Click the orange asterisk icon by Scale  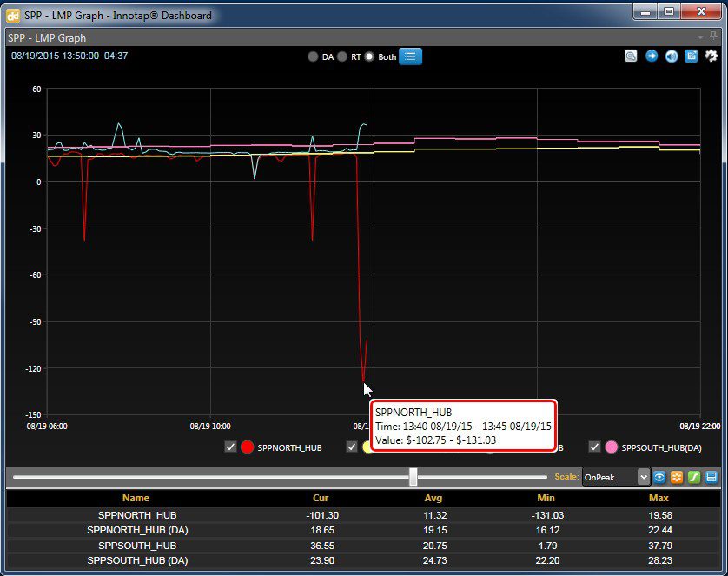(677, 477)
